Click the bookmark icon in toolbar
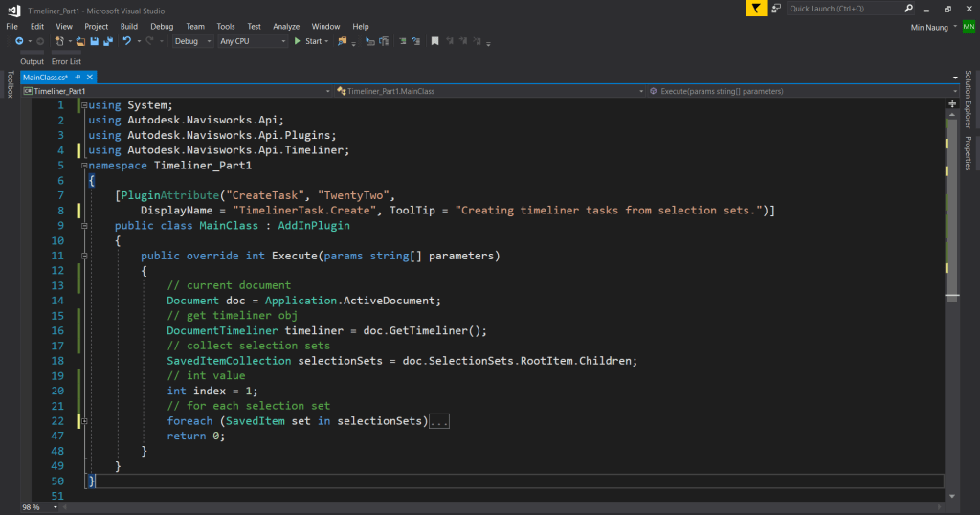The width and height of the screenshot is (980, 515). click(x=434, y=42)
